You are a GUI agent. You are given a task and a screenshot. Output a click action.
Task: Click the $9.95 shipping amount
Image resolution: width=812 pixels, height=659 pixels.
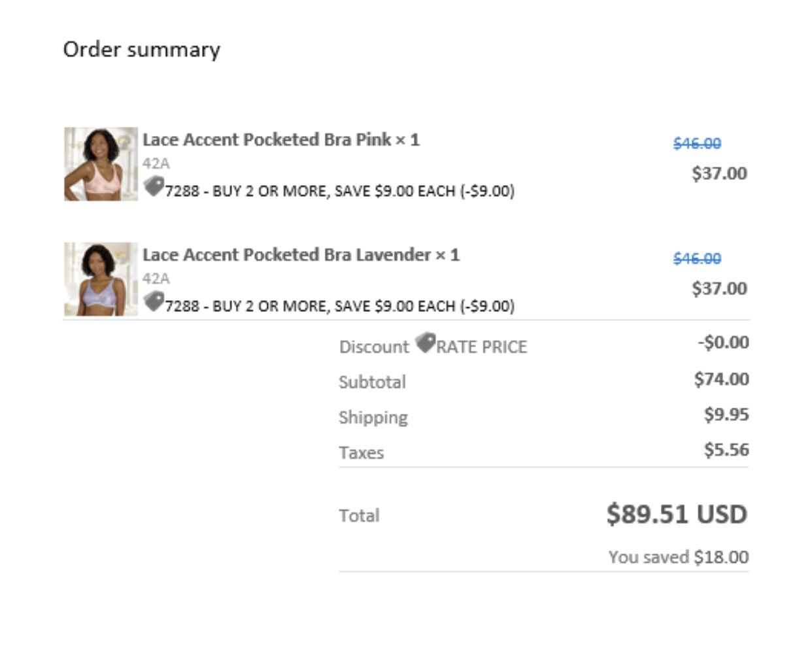click(x=726, y=414)
